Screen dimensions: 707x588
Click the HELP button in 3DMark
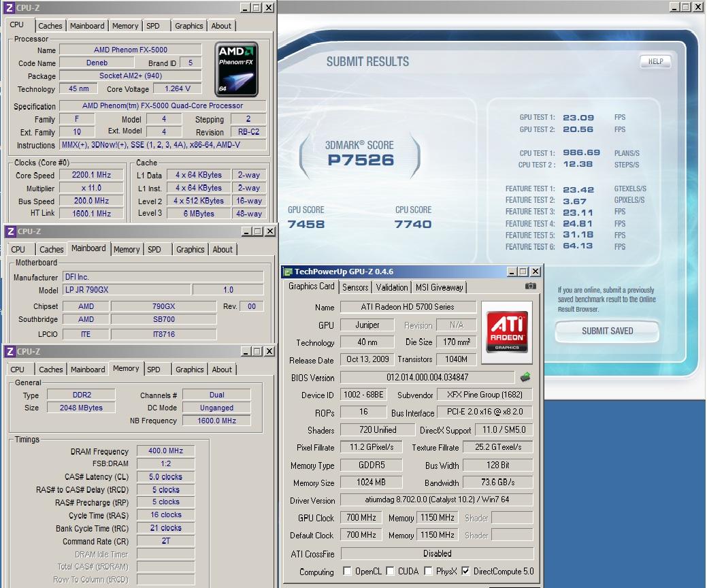click(655, 61)
